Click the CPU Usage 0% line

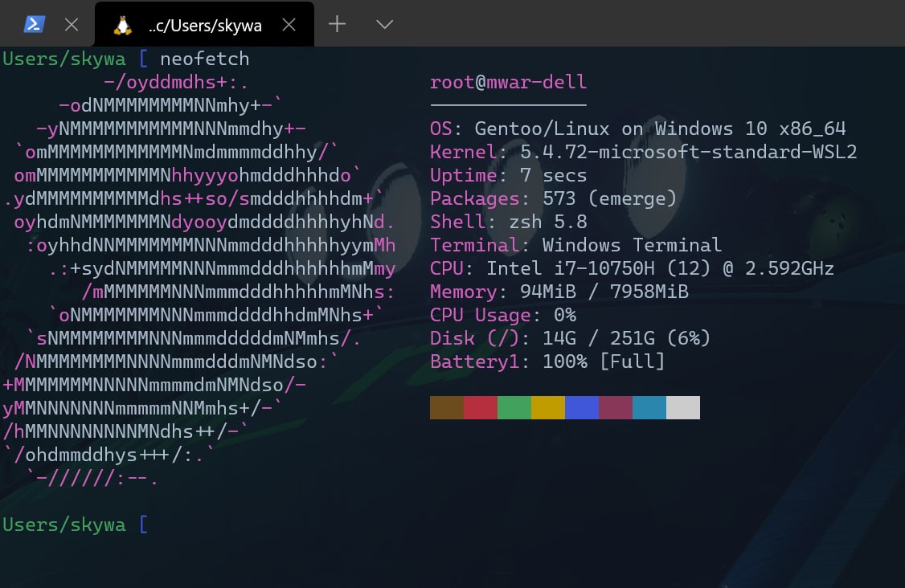pyautogui.click(x=502, y=315)
